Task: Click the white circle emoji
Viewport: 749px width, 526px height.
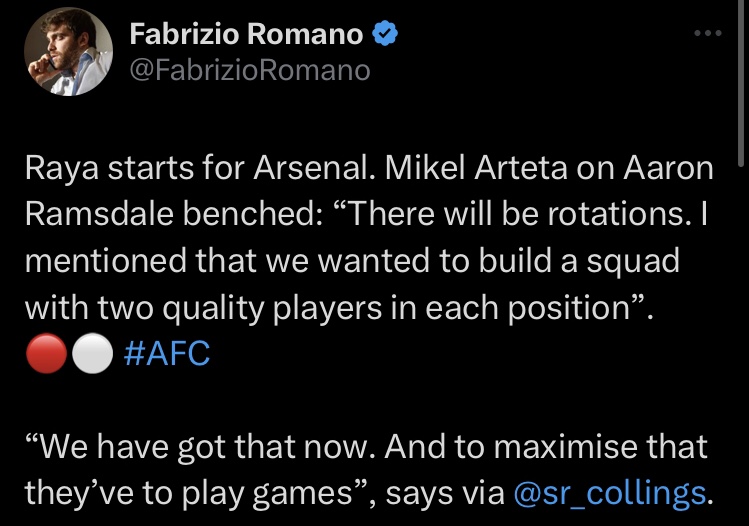Action: pyautogui.click(x=93, y=353)
